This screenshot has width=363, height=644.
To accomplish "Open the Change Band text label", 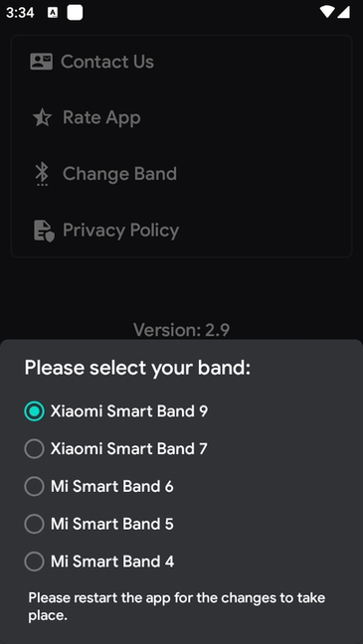I will tap(119, 174).
